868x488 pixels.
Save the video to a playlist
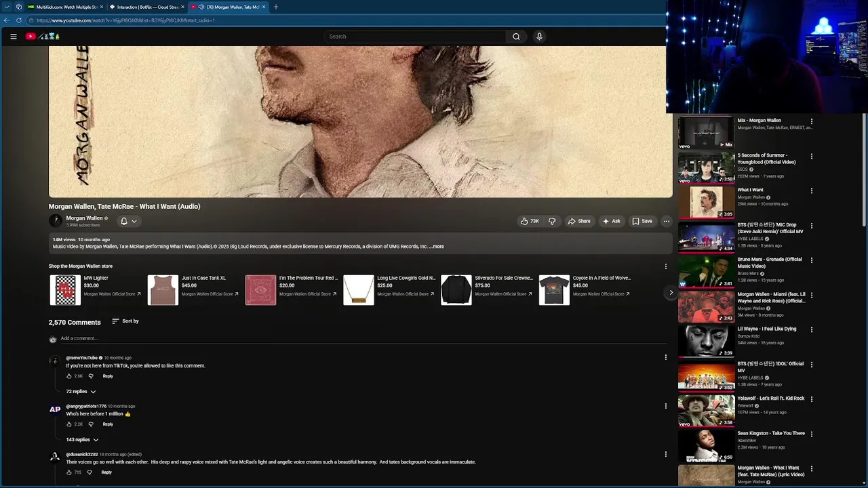[x=642, y=221]
